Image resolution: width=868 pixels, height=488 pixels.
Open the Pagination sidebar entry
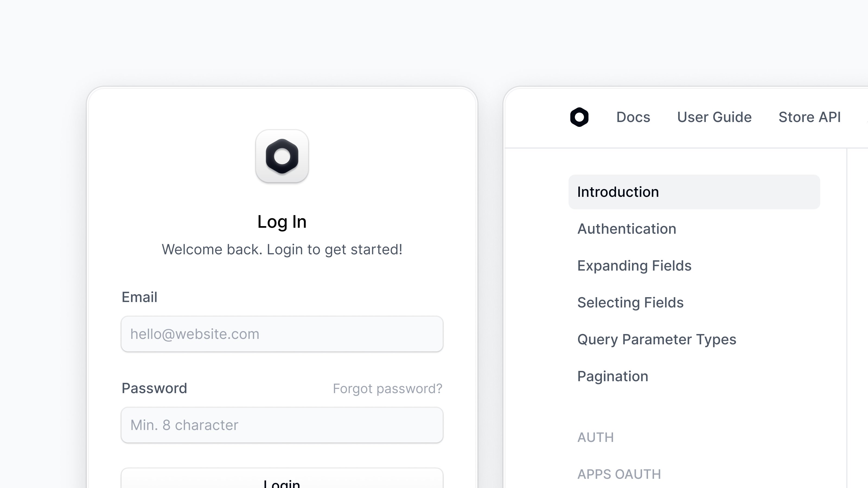click(612, 376)
